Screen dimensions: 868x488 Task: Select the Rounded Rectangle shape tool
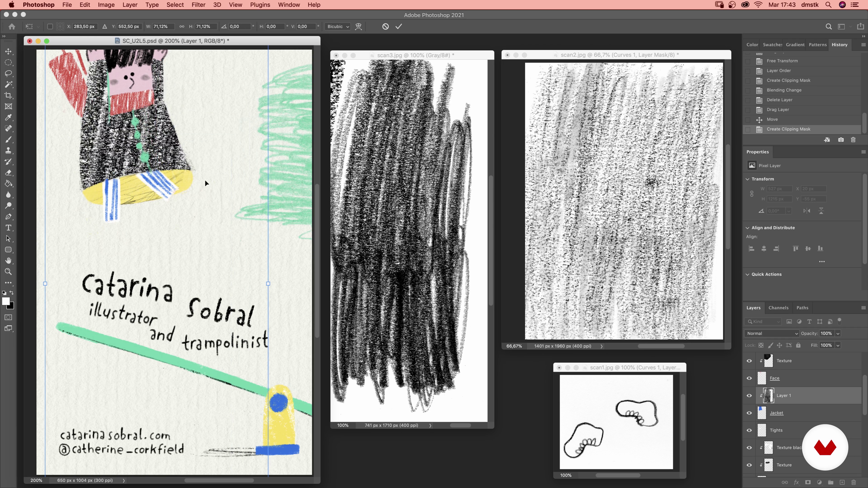[x=8, y=250]
